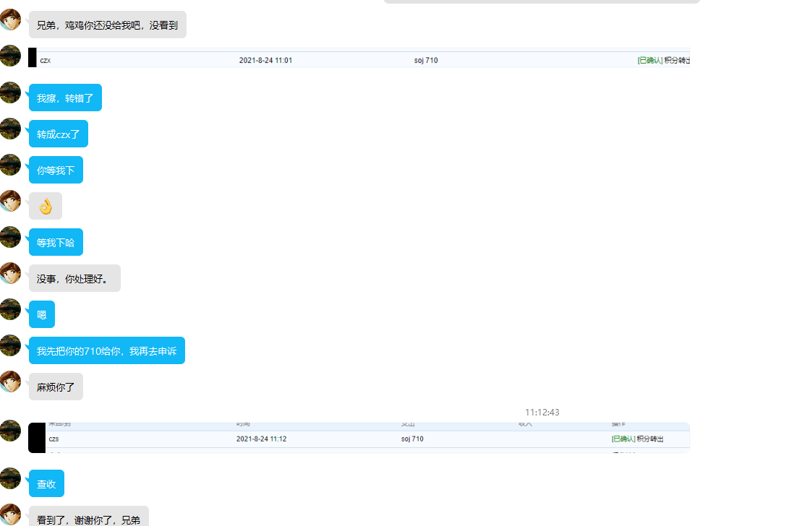This screenshot has height=526, width=812.
Task: Select the "你等我下" message bubble
Action: click(56, 170)
